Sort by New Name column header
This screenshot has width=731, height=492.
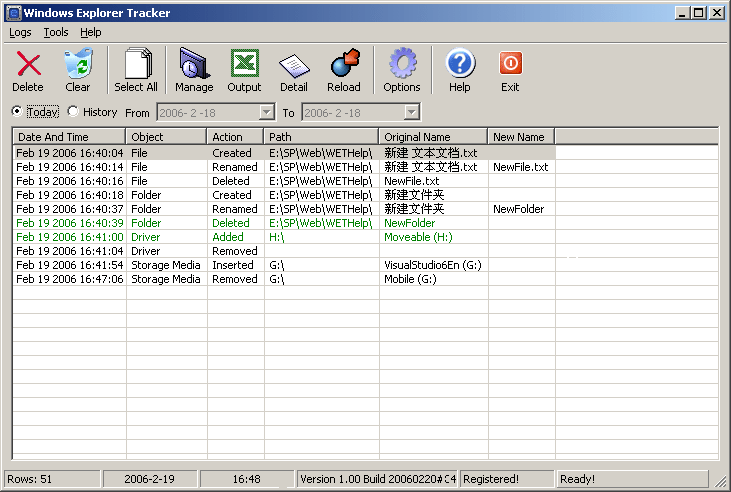point(521,137)
